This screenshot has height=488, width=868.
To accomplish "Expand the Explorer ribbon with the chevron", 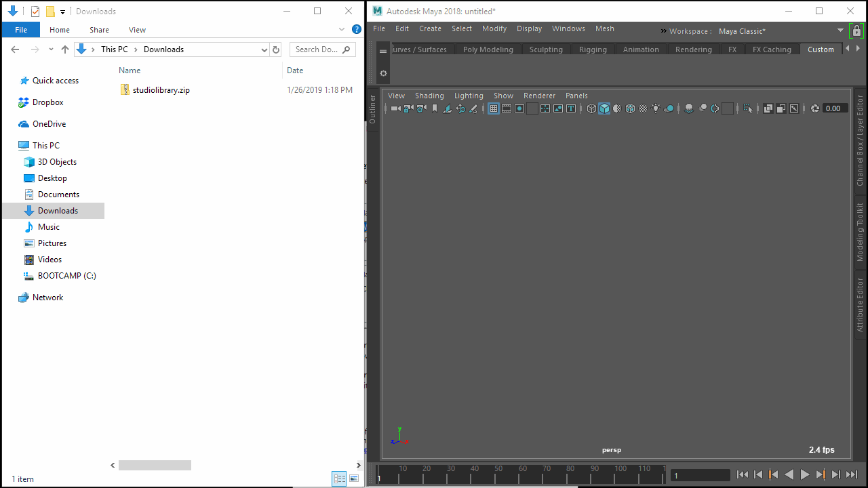I will [x=343, y=29].
